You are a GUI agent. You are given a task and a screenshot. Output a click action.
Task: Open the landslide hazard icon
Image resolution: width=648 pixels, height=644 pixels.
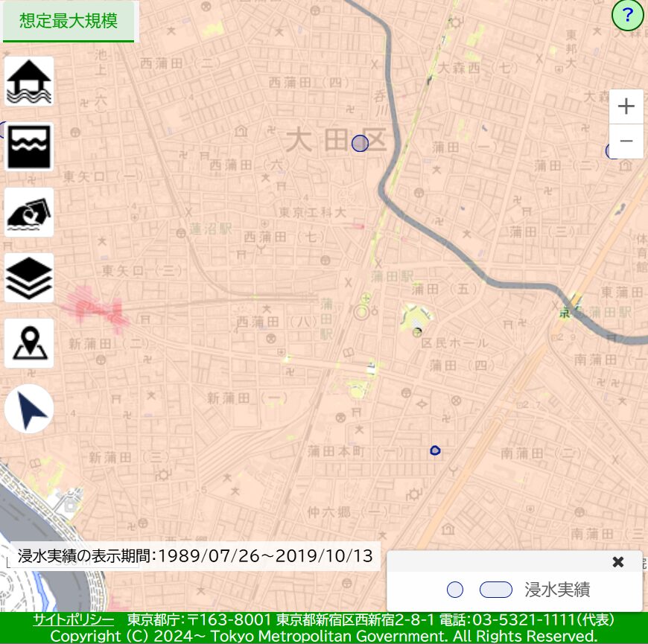29,212
